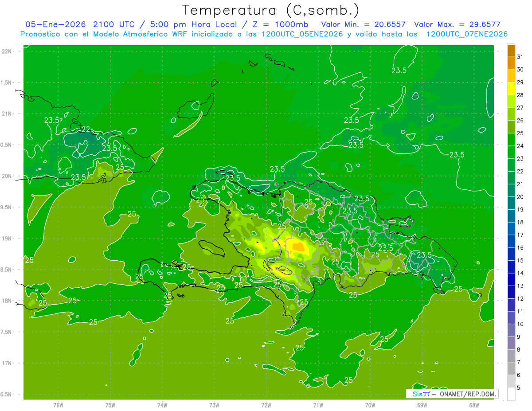
Task: Click 'Pronóstico con el Modelo Atmosferico WRF' text
Action: (103, 34)
